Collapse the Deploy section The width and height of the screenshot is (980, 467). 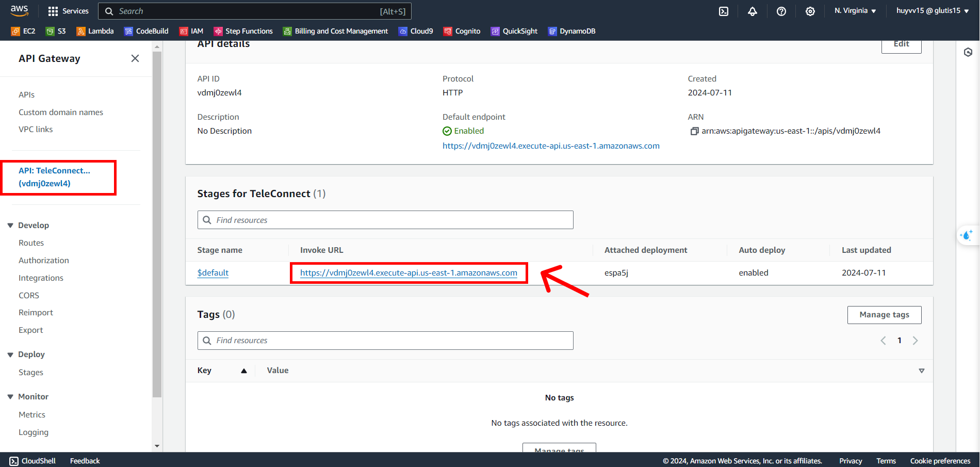click(10, 355)
